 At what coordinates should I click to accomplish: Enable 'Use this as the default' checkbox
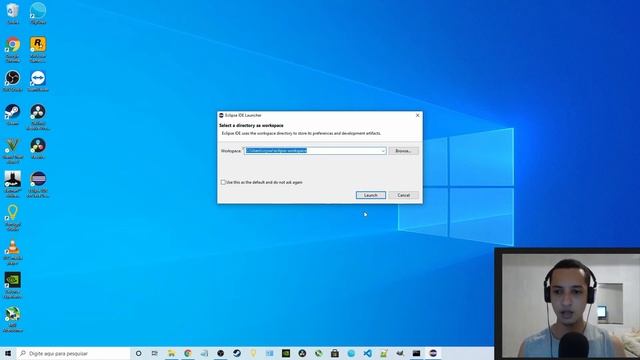click(x=223, y=182)
